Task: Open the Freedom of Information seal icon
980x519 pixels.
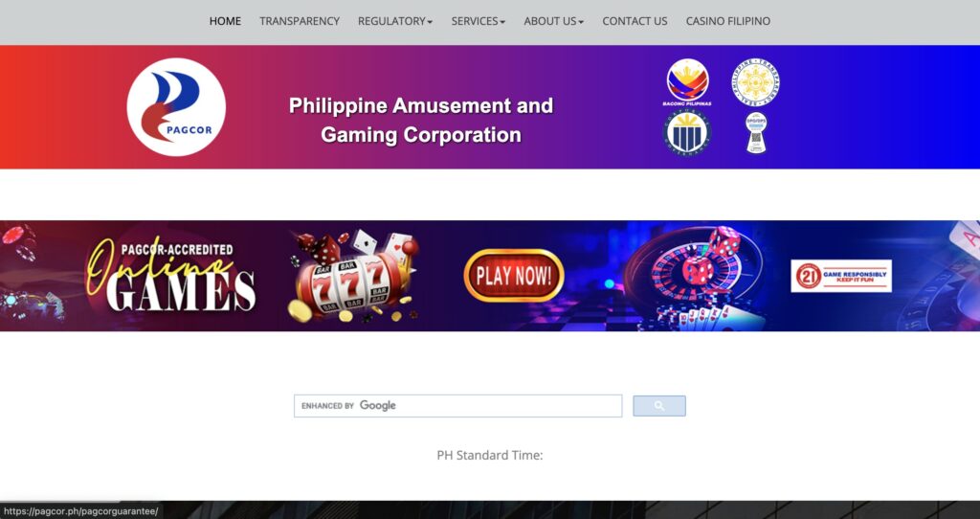Action: [687, 133]
